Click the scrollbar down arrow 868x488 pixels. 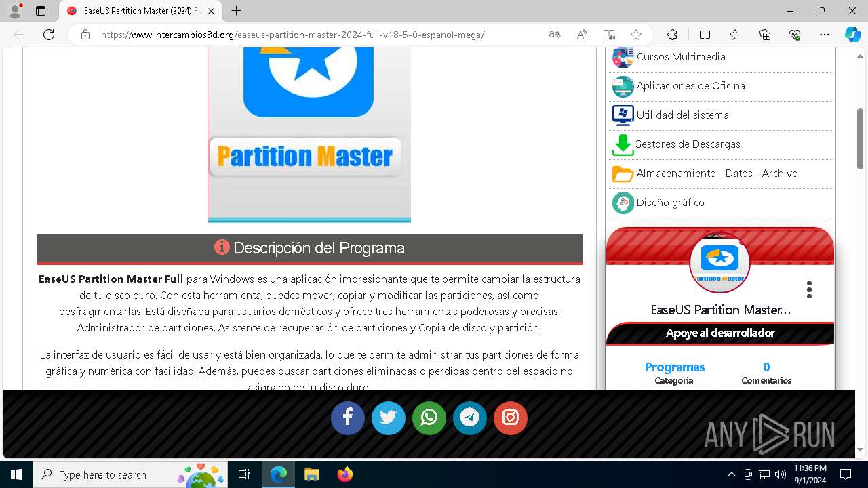[x=860, y=449]
